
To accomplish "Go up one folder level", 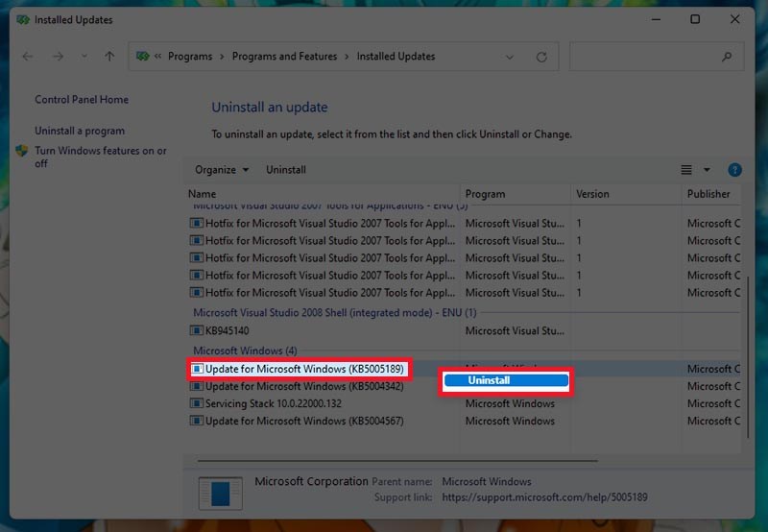I will 109,57.
